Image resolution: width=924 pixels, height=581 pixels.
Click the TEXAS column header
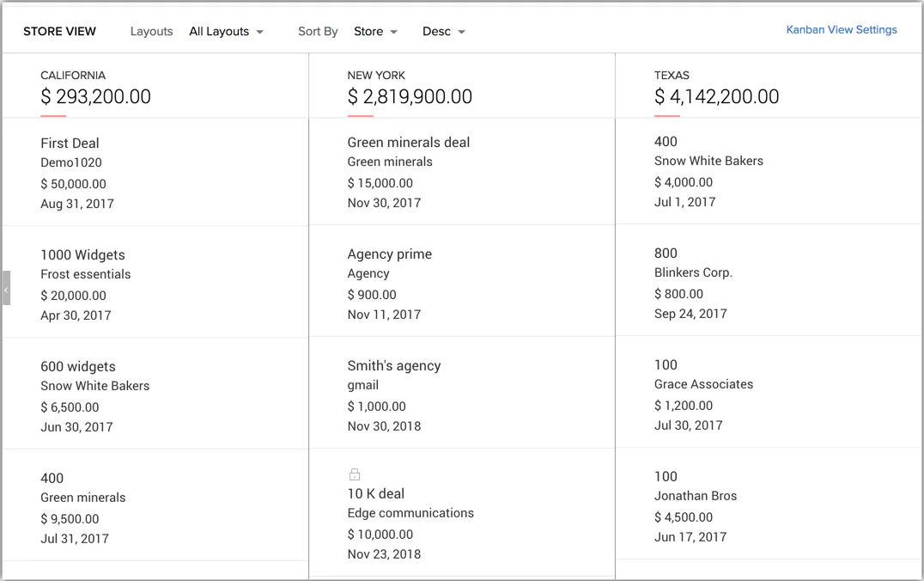pos(672,76)
